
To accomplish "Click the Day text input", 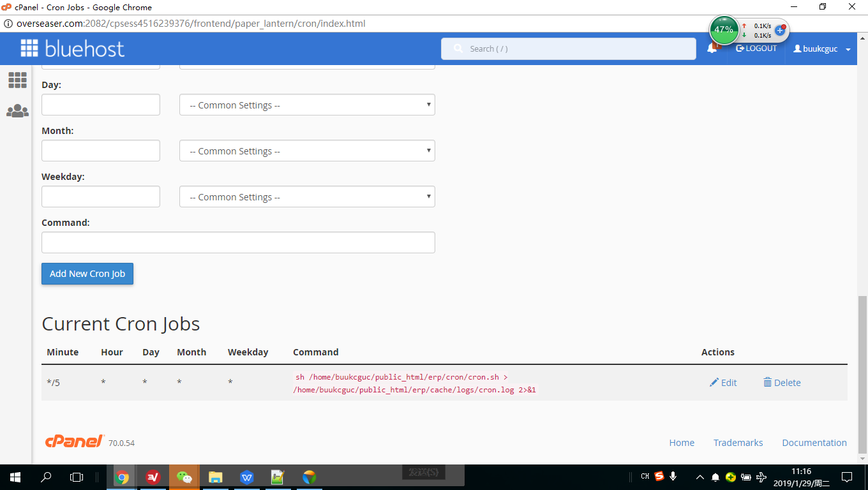I will click(101, 105).
